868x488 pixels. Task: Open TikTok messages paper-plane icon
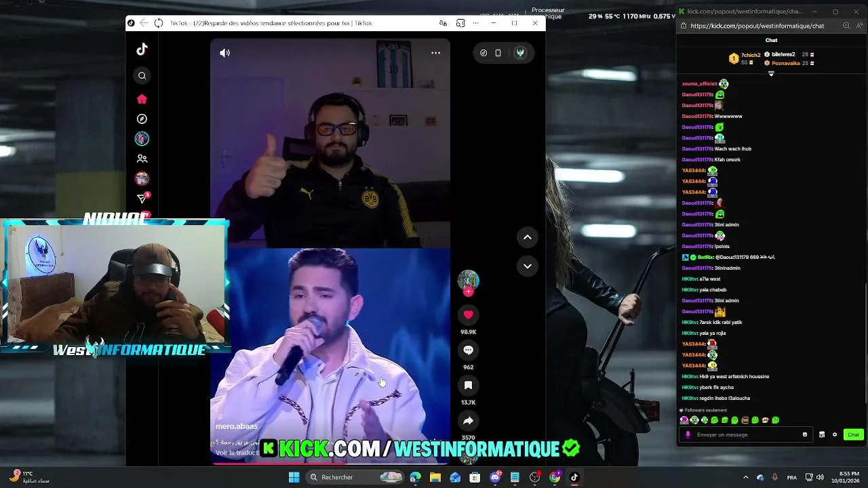pos(142,199)
